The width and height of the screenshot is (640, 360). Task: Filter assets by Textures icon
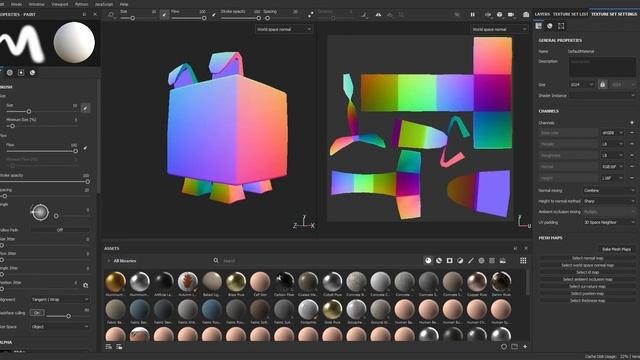pyautogui.click(x=492, y=260)
